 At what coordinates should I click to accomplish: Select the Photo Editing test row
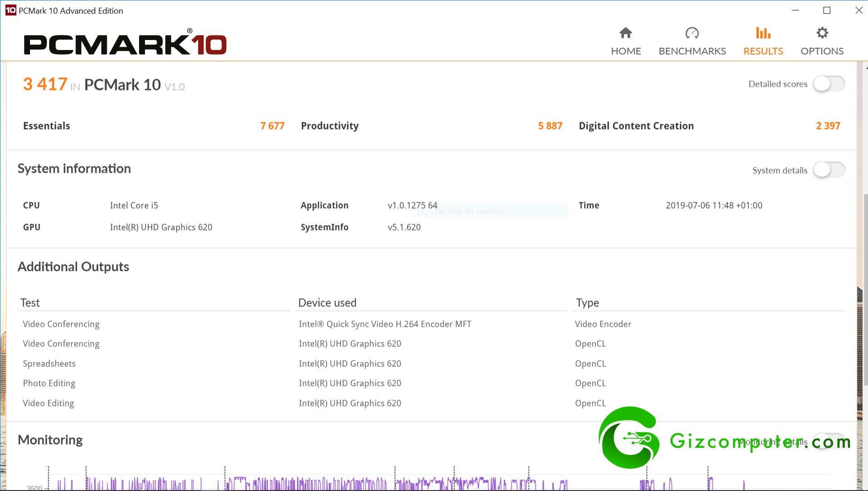click(x=49, y=383)
